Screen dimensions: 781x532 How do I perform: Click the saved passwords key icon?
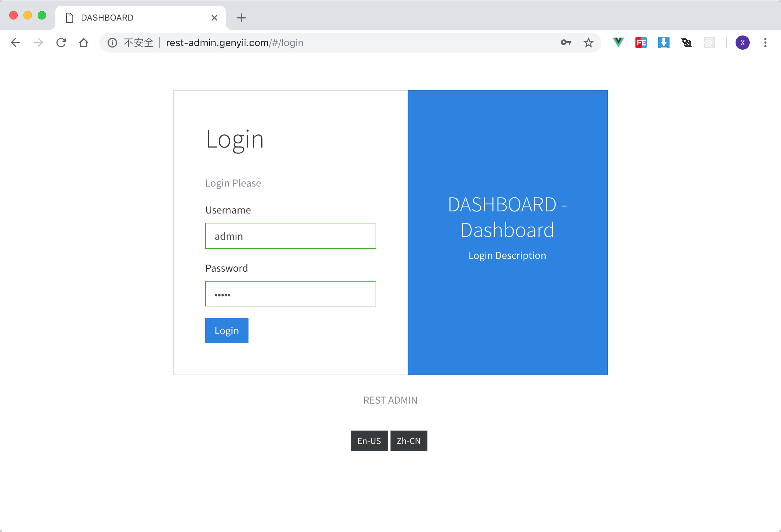click(566, 43)
